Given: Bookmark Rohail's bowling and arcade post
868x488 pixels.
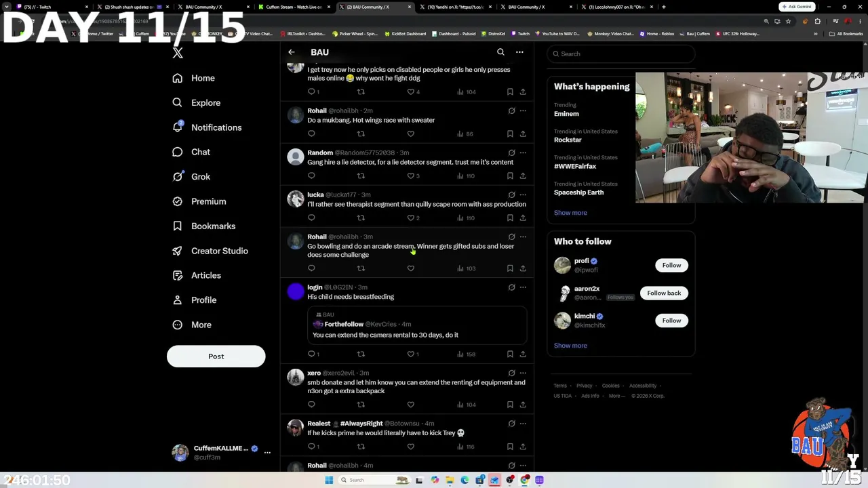Looking at the screenshot, I should coord(510,268).
